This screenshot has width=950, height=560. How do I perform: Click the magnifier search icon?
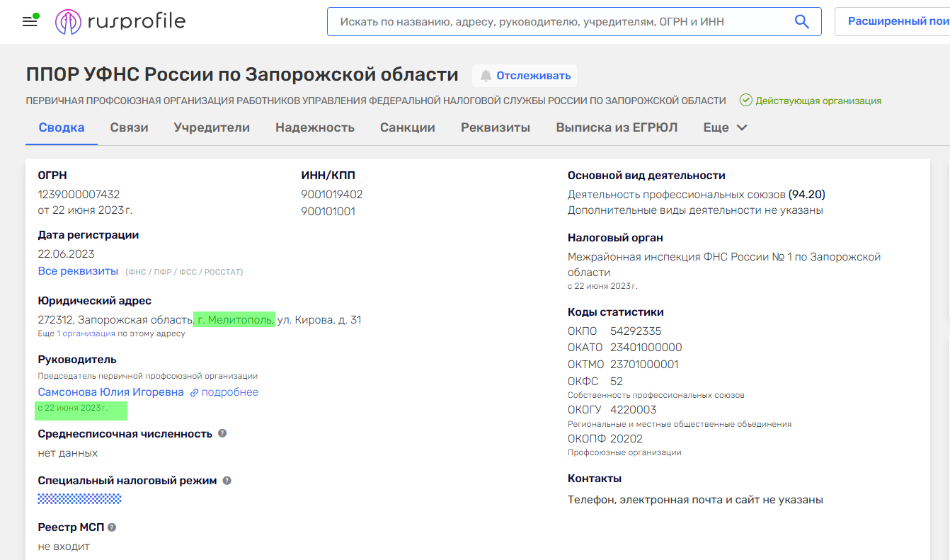click(801, 22)
